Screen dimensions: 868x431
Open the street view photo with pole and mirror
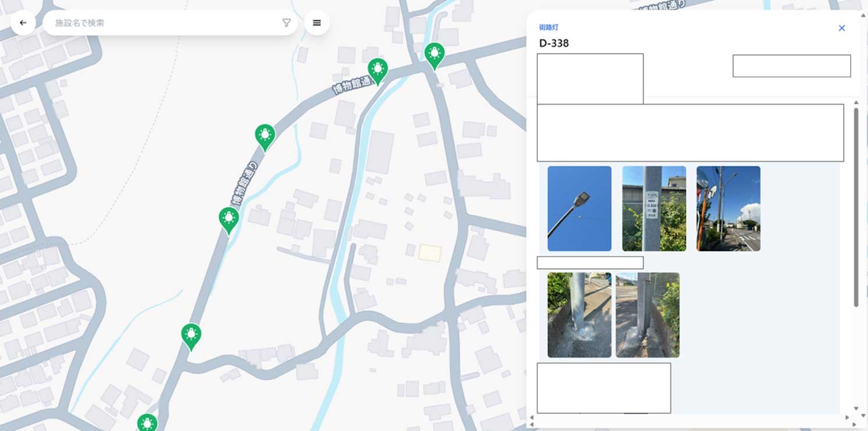click(728, 209)
